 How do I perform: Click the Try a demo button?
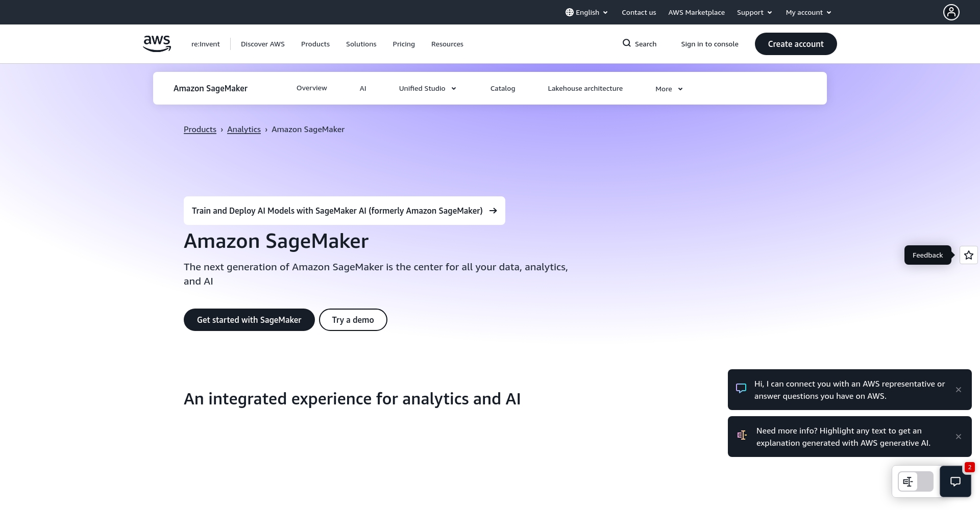[353, 320]
